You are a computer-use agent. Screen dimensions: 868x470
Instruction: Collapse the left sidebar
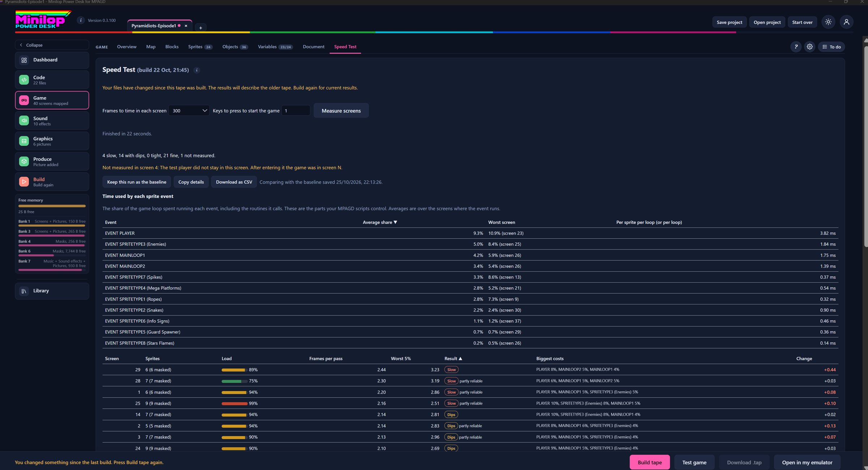pos(52,45)
